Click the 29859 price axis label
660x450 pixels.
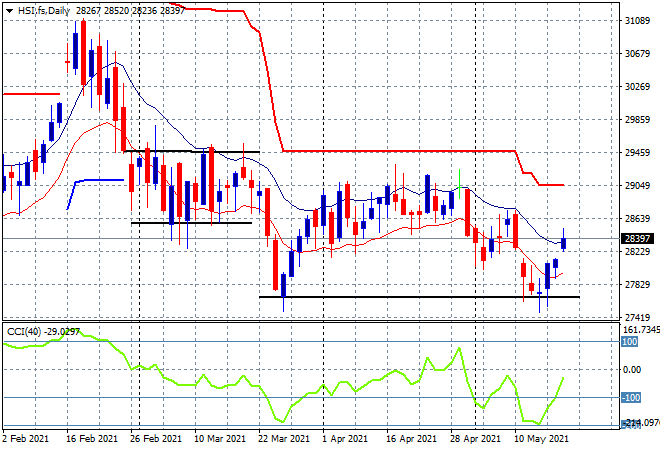coord(637,120)
